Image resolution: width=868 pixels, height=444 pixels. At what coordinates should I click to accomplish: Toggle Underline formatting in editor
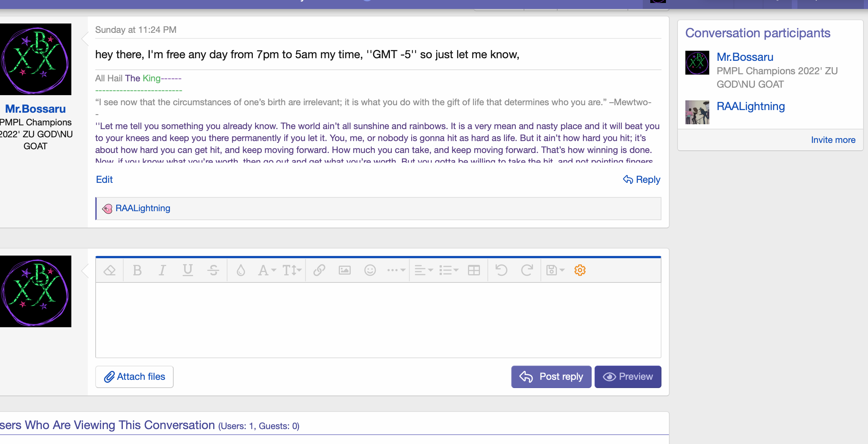[187, 270]
